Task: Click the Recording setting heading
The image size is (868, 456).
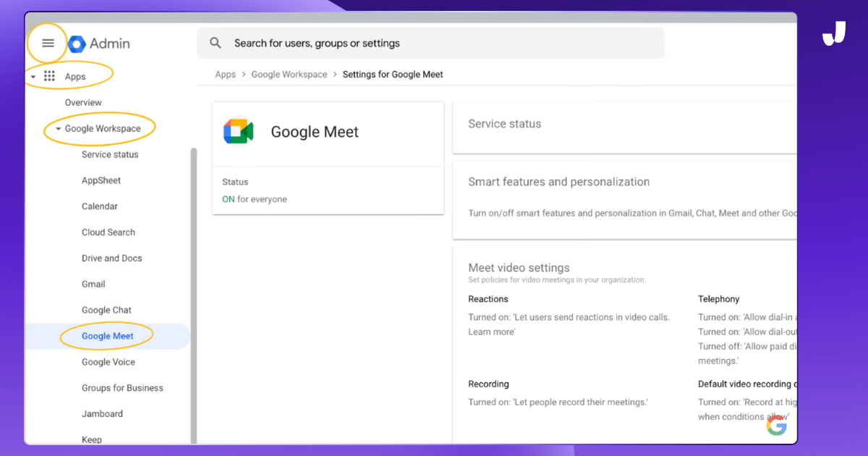Action: (x=488, y=384)
